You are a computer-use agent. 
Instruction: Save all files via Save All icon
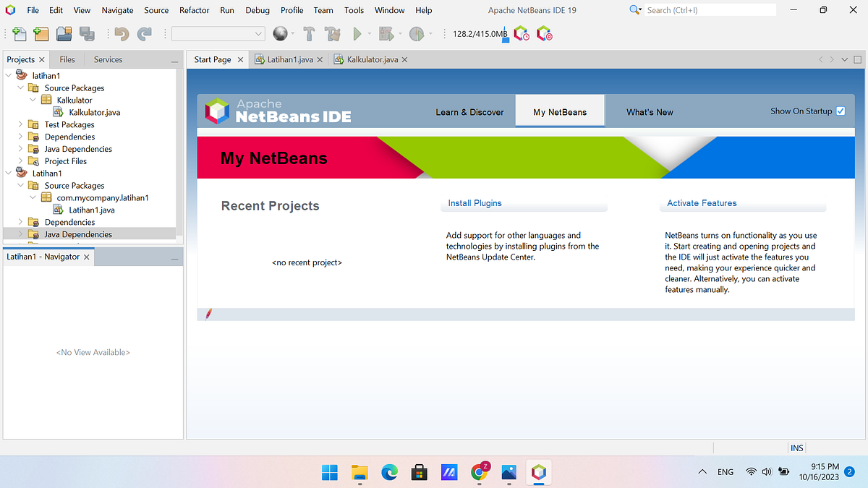click(85, 34)
